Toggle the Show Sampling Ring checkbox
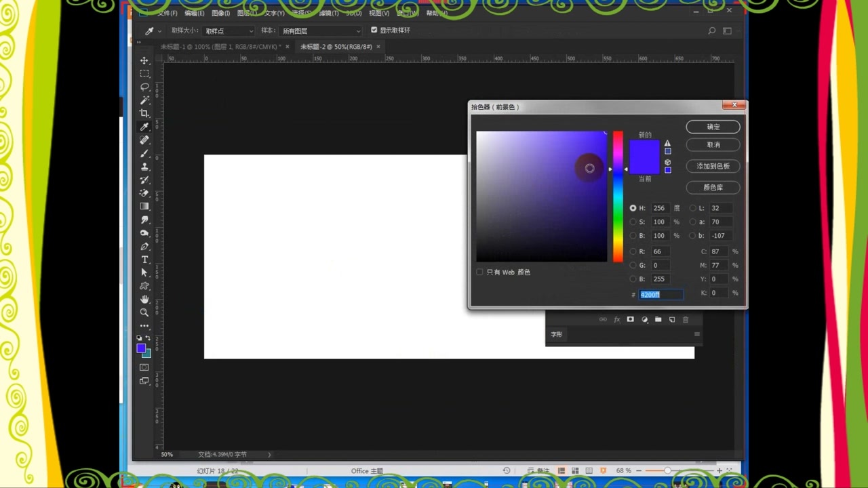Image resolution: width=868 pixels, height=488 pixels. tap(374, 30)
